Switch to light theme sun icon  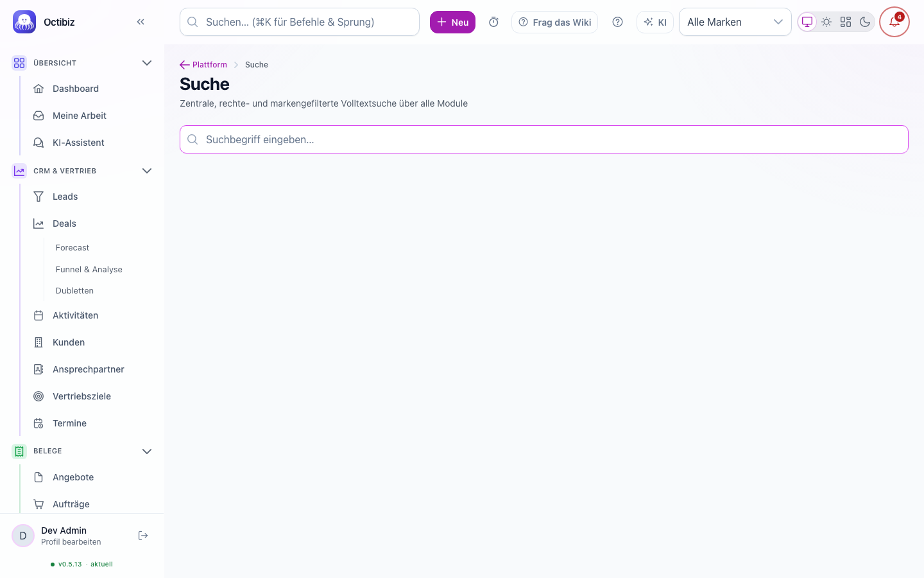point(826,22)
